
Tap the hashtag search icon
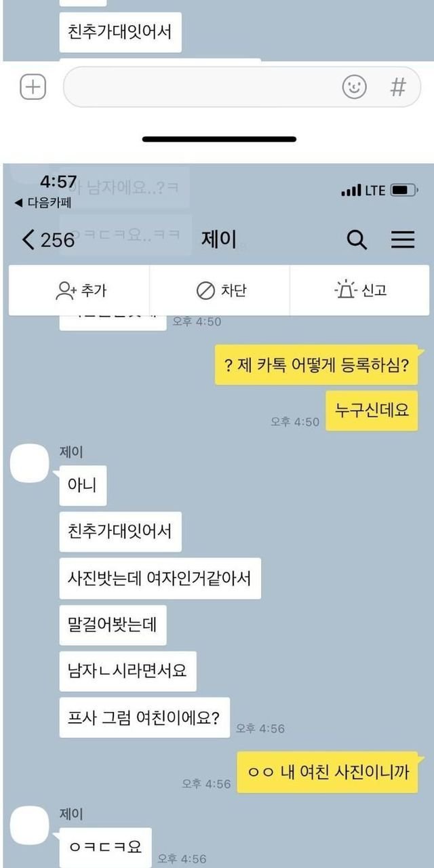coord(398,87)
